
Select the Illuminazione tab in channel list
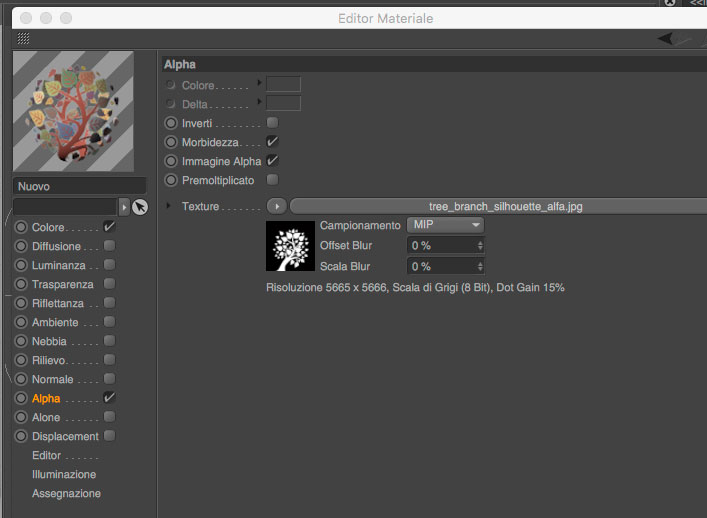click(x=64, y=474)
